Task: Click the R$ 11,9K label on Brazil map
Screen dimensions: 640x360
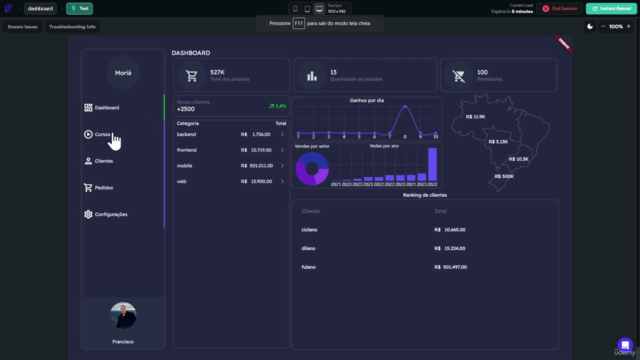Action: (x=476, y=117)
